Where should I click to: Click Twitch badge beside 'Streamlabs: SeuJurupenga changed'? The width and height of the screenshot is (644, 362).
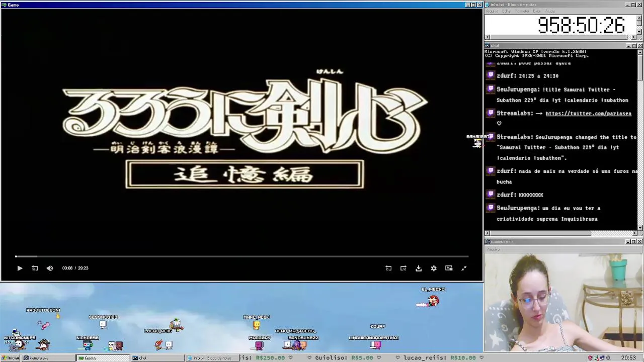[x=491, y=137]
